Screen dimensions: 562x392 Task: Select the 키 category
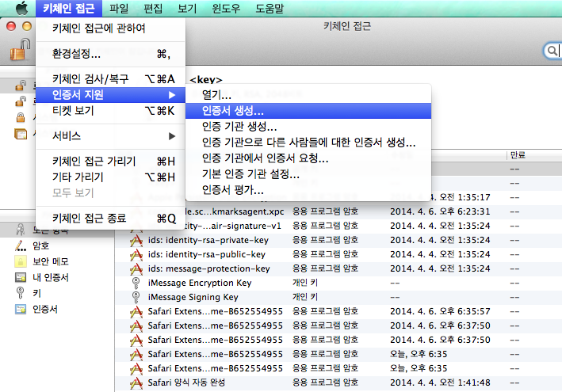(36, 293)
